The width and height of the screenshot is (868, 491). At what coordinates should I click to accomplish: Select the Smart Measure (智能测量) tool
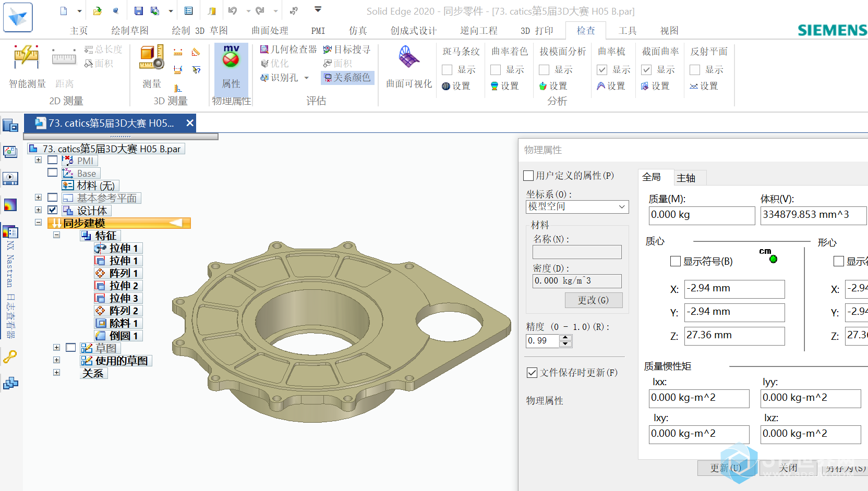coord(27,67)
